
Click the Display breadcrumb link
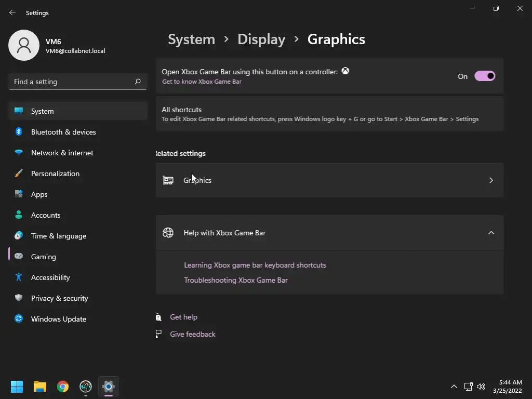pyautogui.click(x=261, y=39)
